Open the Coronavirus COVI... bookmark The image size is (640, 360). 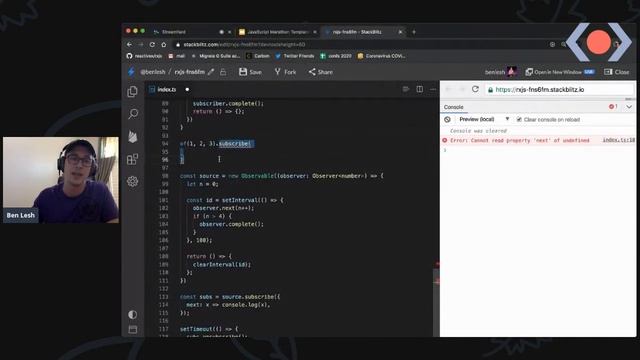pos(381,56)
